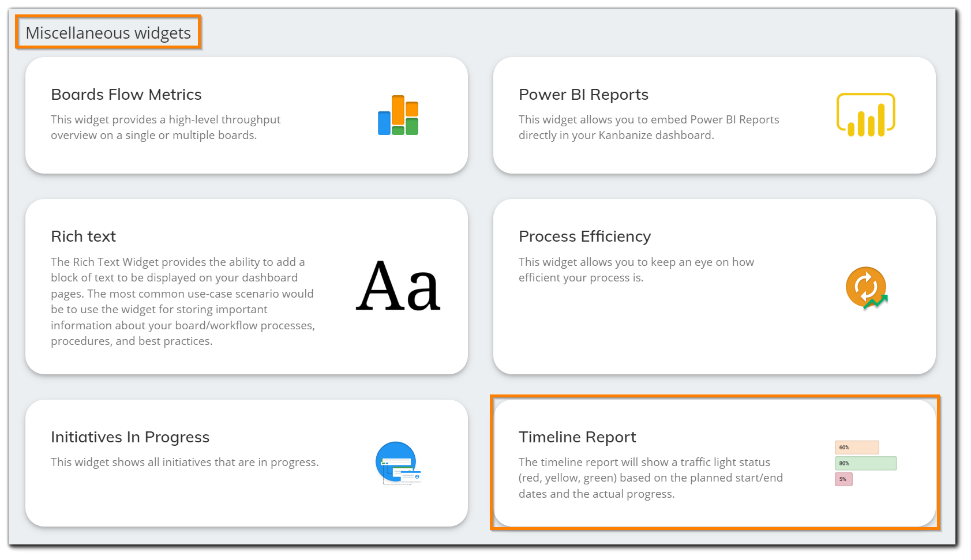Click the Process Efficiency circular arrows icon
Image resolution: width=971 pixels, height=560 pixels.
865,287
